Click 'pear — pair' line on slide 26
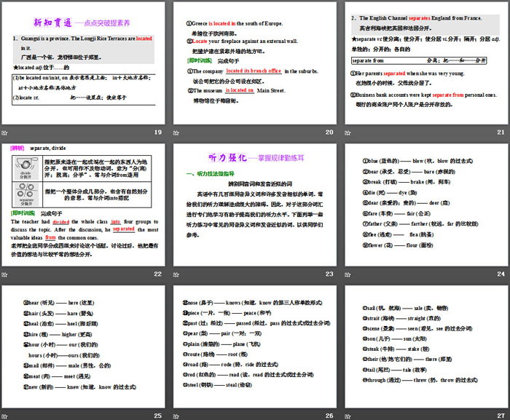This screenshot has height=420, width=510. 222,333
